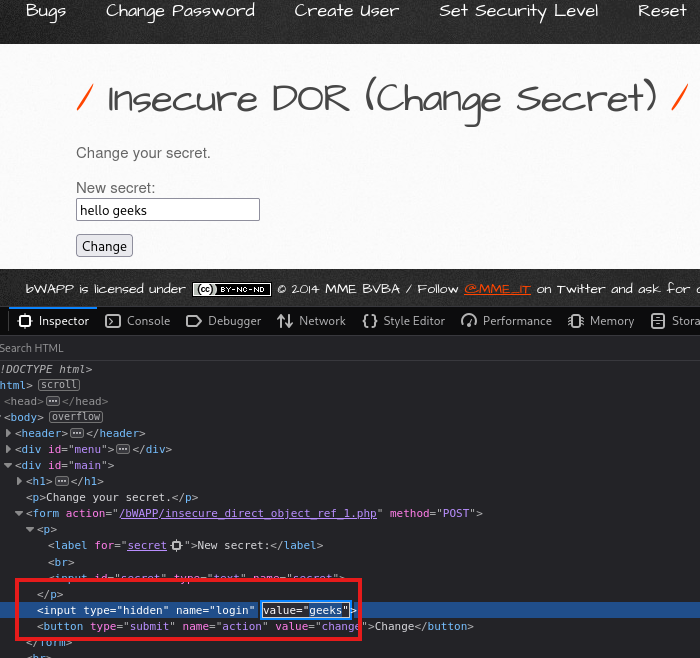The image size is (700, 658).
Task: Follow the @MME_IT Twitter link
Action: 497,289
